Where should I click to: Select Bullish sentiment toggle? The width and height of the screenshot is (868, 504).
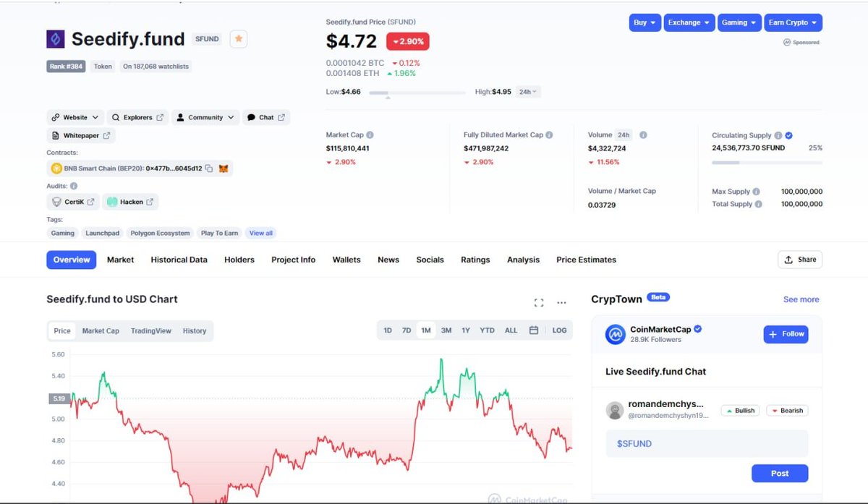(740, 410)
